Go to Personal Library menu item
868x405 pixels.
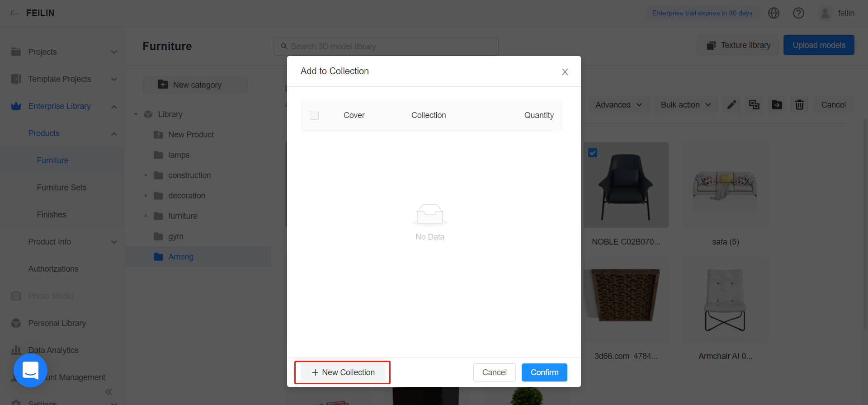click(x=57, y=323)
